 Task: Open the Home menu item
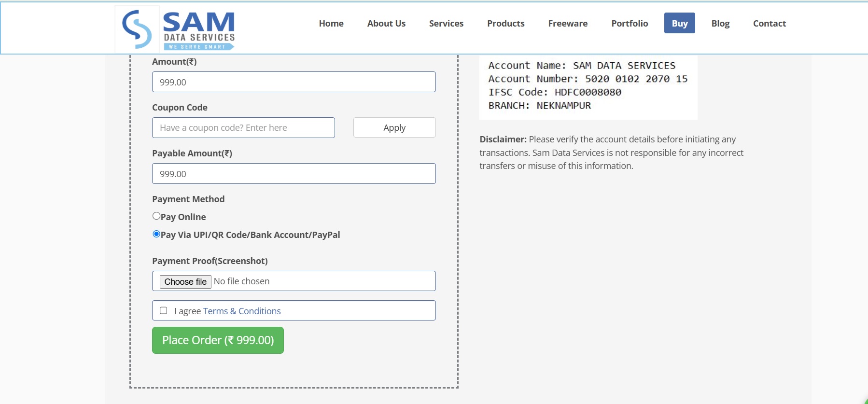tap(331, 23)
